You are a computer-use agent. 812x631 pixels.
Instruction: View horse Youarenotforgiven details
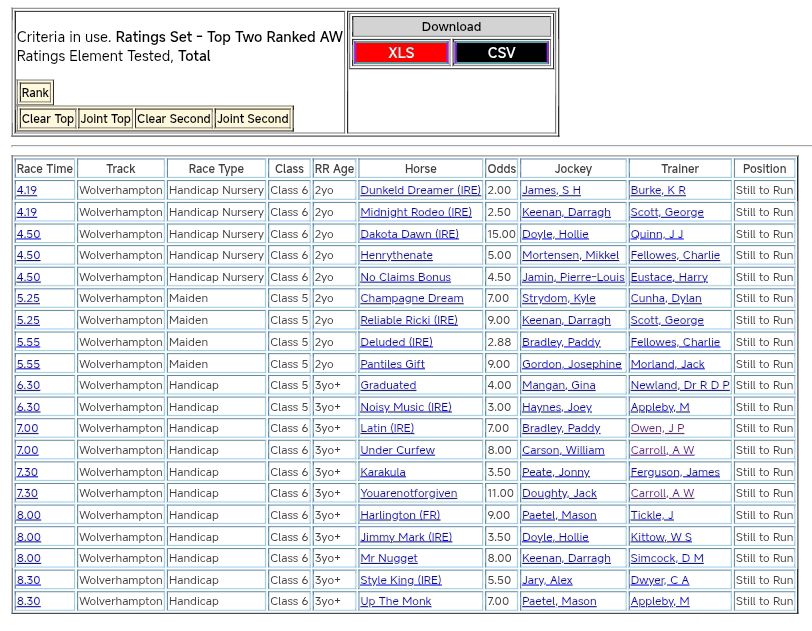[408, 493]
